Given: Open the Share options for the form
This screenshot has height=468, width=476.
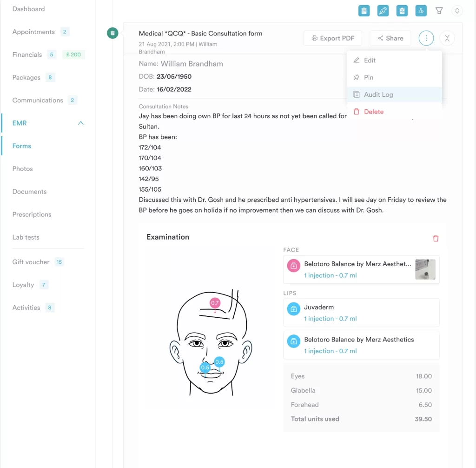Looking at the screenshot, I should coord(390,38).
